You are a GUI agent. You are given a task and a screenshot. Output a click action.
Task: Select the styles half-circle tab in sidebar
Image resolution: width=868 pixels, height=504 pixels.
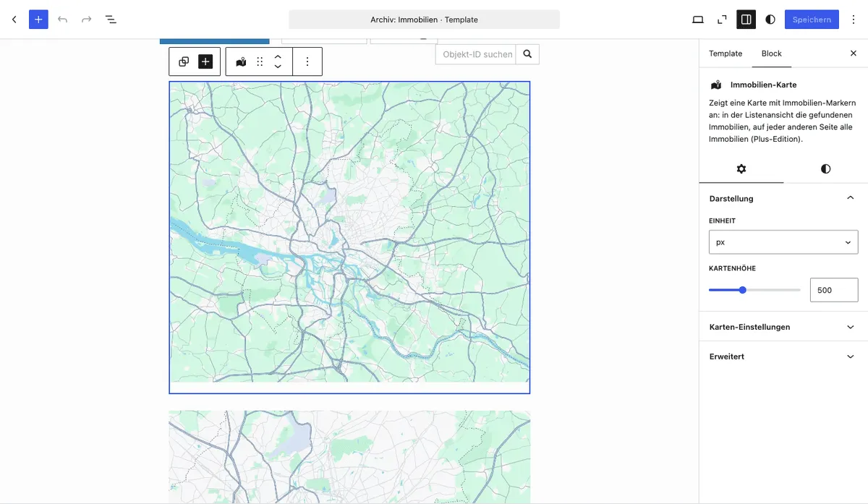point(825,168)
